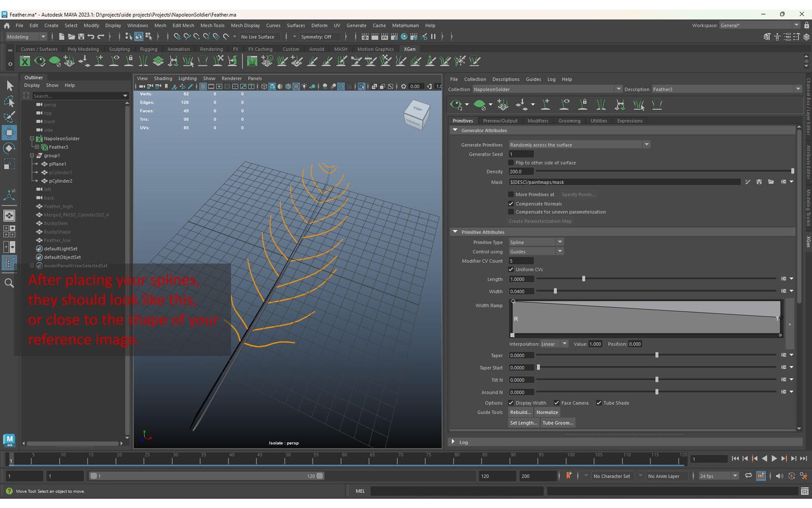Toggle the Face Camera option
The width and height of the screenshot is (812, 508).
tap(557, 403)
